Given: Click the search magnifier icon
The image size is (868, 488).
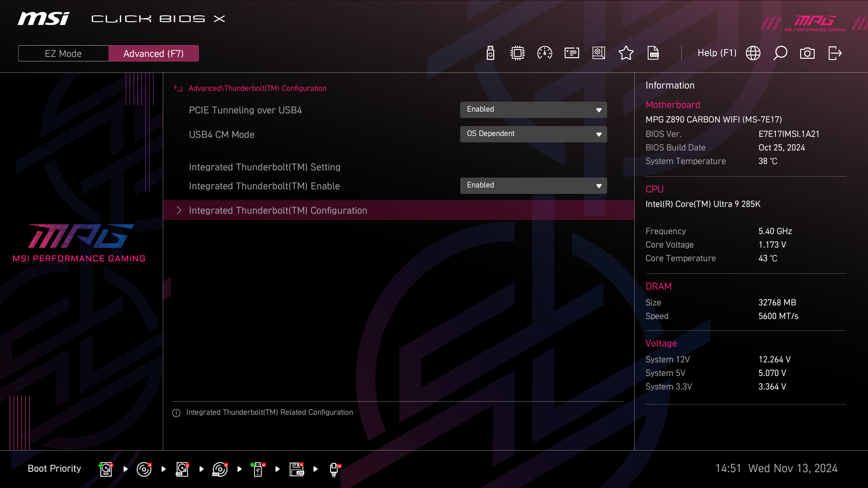Looking at the screenshot, I should (780, 53).
